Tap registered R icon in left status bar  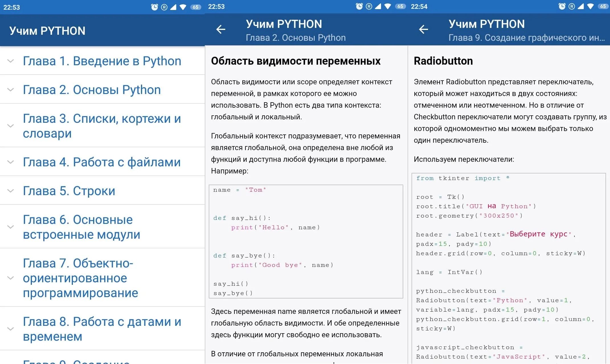(164, 7)
